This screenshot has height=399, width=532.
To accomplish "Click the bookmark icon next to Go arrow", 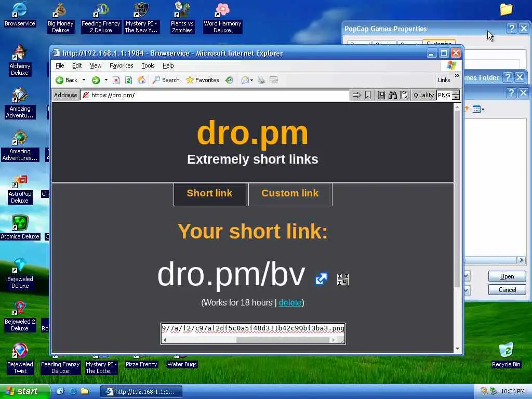I will [x=368, y=95].
